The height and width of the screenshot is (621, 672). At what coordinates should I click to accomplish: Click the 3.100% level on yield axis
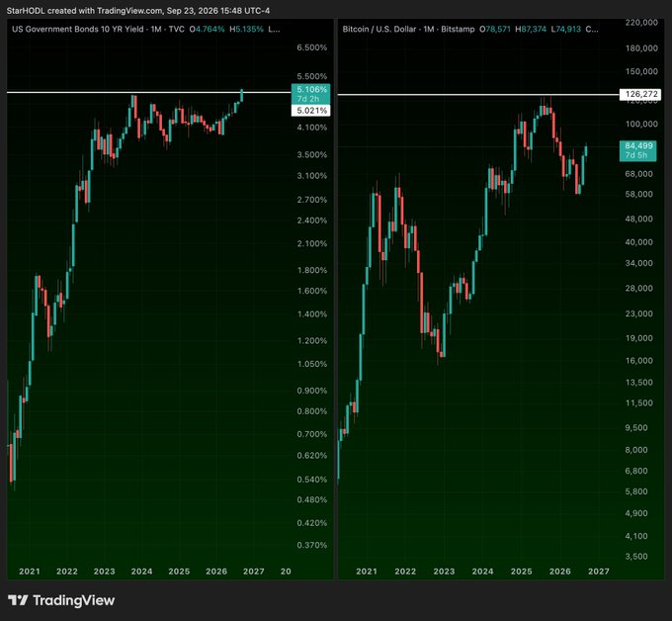tap(312, 176)
